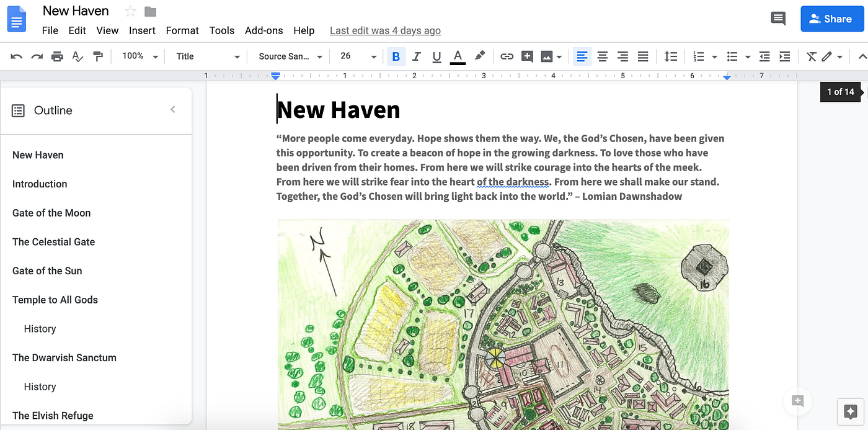868x430 pixels.
Task: Open the numbered list style dropdown arrow
Action: (714, 56)
